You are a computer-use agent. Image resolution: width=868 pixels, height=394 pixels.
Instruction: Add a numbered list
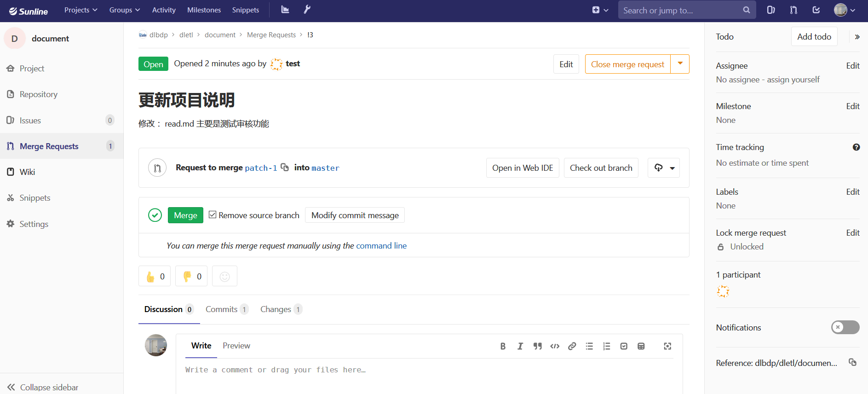(607, 346)
